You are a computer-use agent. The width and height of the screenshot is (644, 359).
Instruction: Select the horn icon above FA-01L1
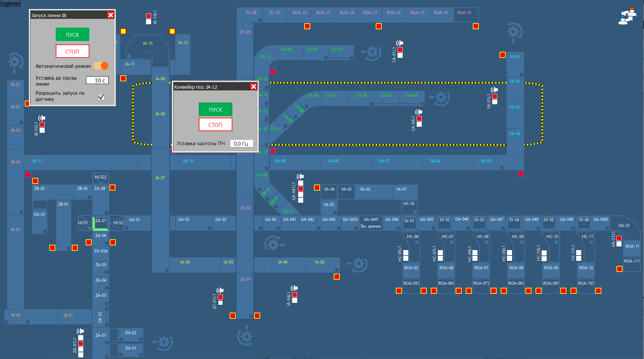(494, 90)
